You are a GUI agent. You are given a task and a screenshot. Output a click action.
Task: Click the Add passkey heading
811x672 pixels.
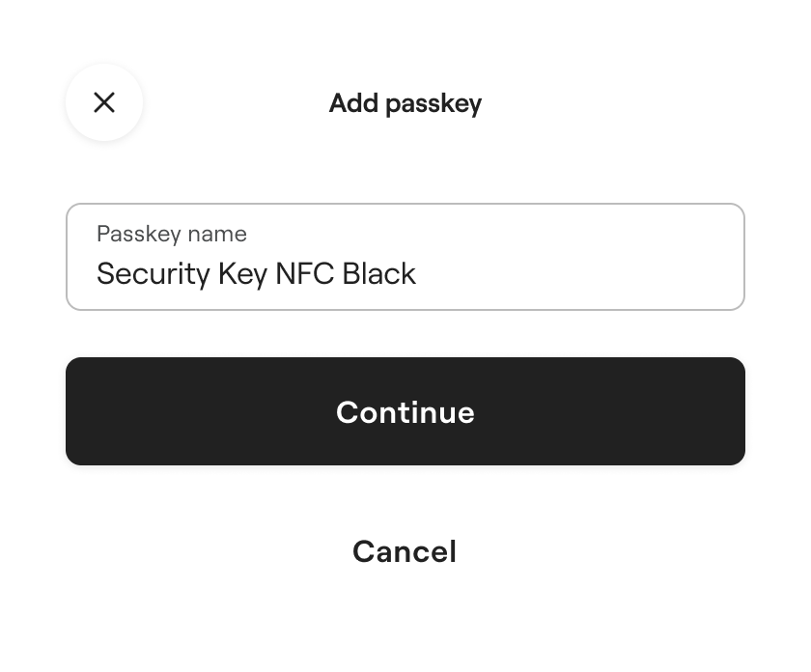click(405, 103)
